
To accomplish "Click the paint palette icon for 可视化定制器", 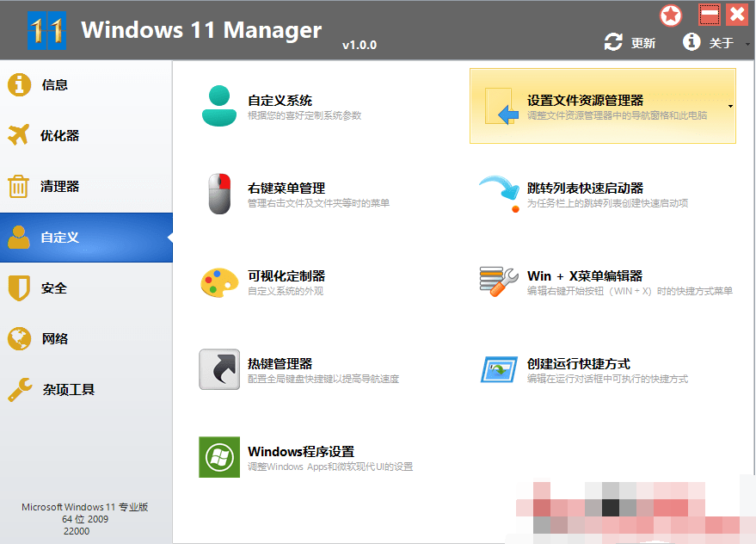I will pos(219,282).
